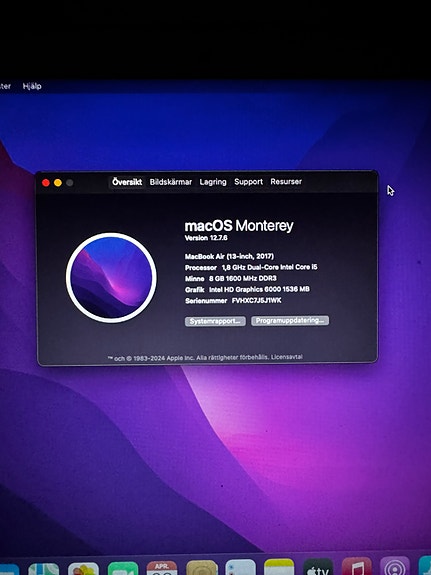Click the Systemrapport button
Viewport: 431px width, 575px height.
(215, 321)
